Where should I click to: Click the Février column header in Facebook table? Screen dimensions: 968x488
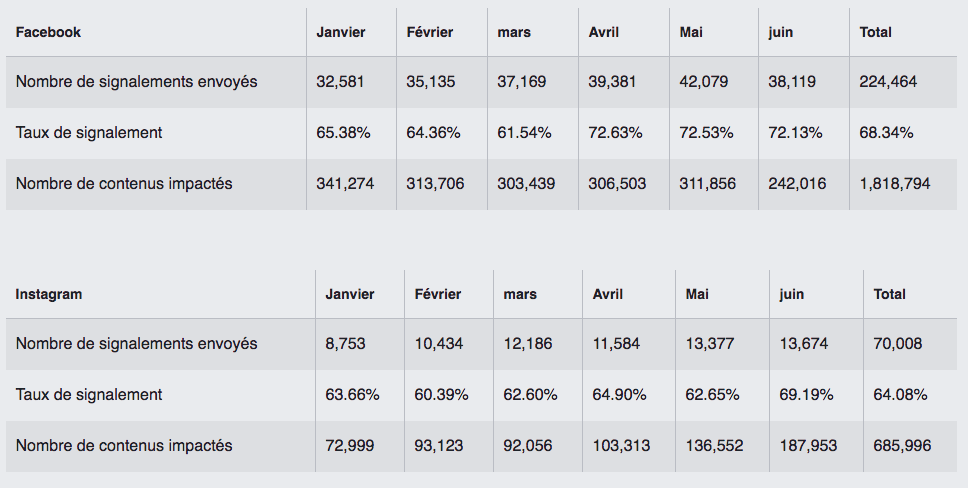point(430,32)
